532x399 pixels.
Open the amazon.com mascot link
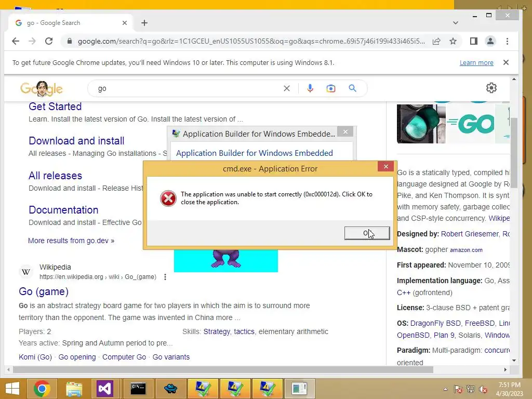pos(466,250)
